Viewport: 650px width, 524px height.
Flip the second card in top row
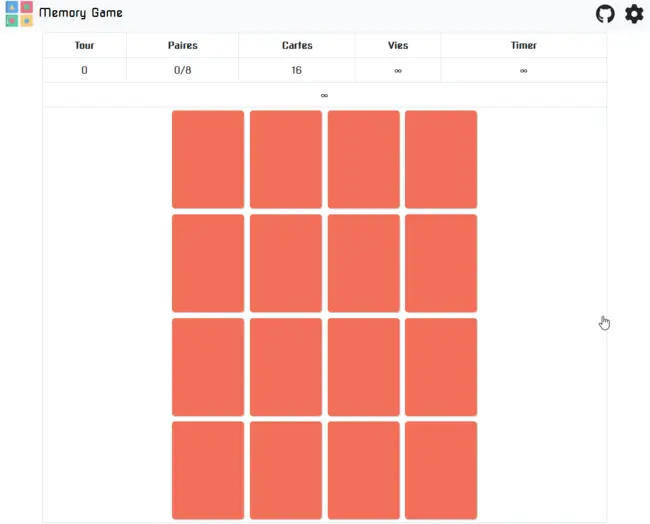coord(286,159)
